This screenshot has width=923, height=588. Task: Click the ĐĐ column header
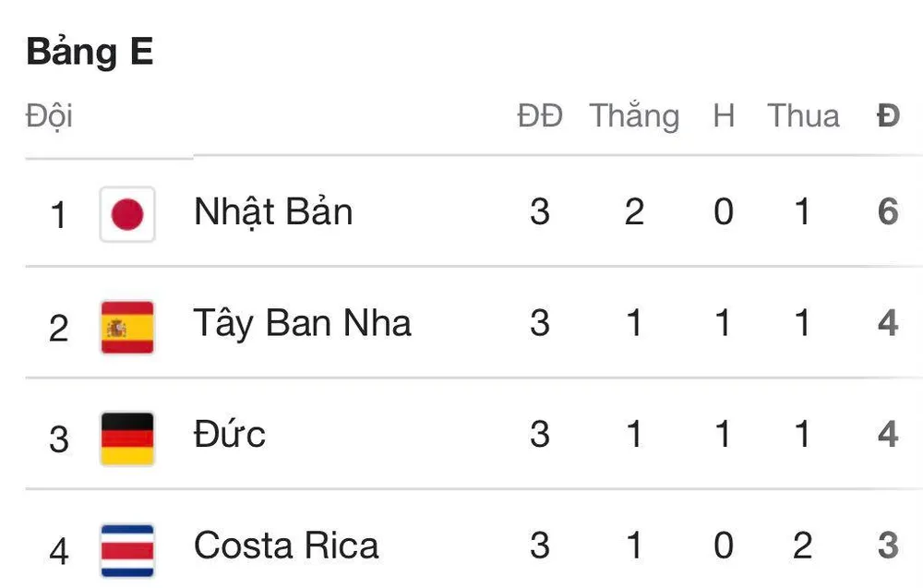click(540, 116)
